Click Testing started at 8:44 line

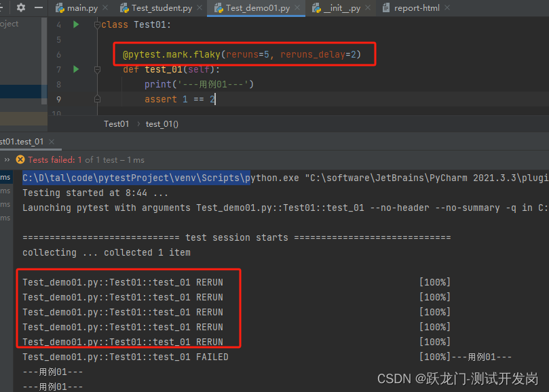[95, 193]
